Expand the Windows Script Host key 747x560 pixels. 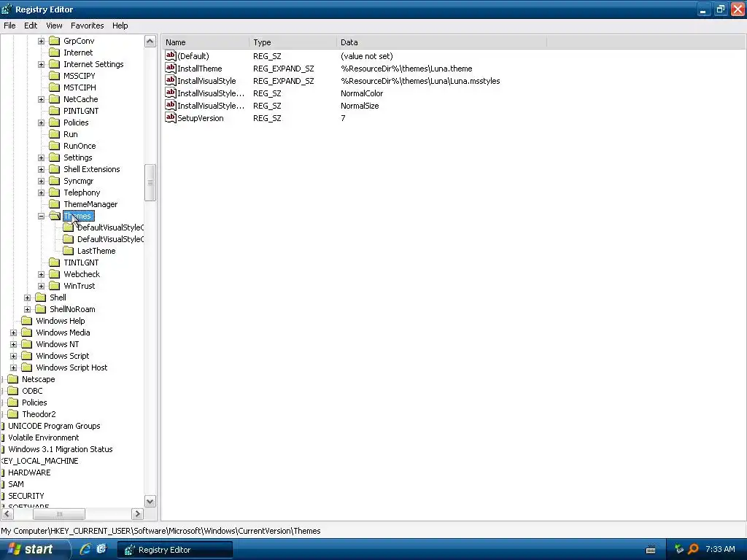click(13, 368)
